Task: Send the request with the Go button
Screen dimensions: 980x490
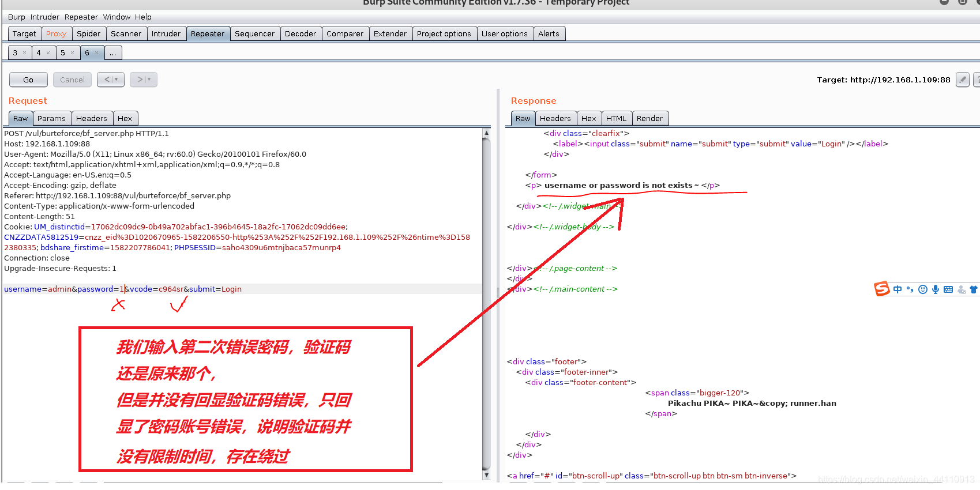Action: 28,80
